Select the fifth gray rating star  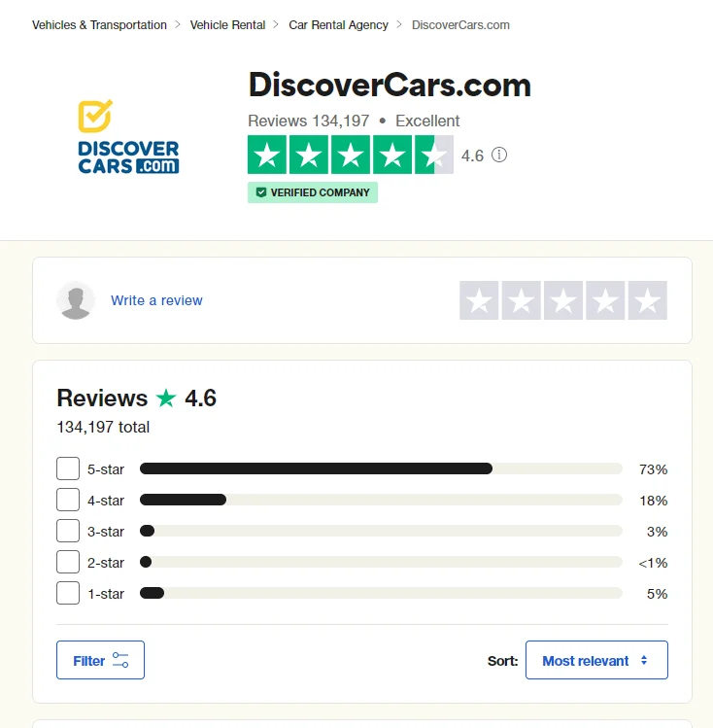click(648, 300)
